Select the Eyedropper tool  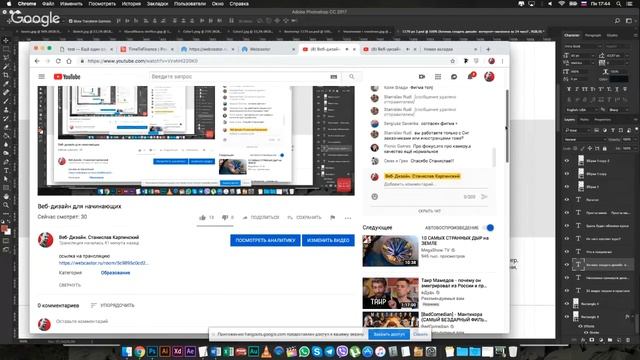[x=6, y=84]
